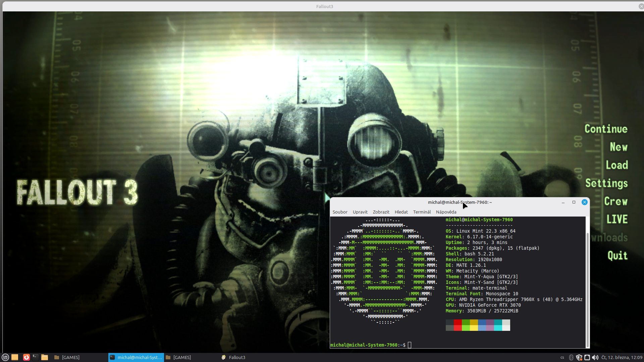This screenshot has height=362, width=644.
Task: Click the Firefox launcher in the panel
Action: [x=26, y=357]
